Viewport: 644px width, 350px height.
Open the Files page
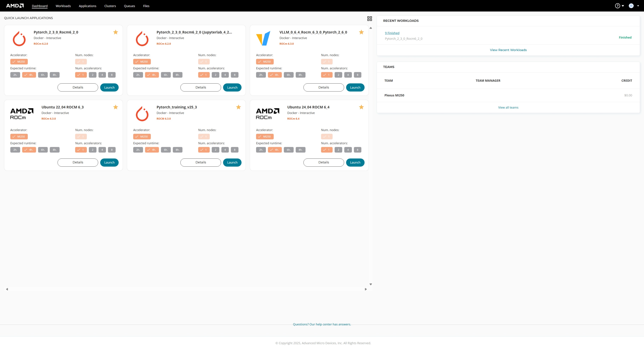coord(146,6)
